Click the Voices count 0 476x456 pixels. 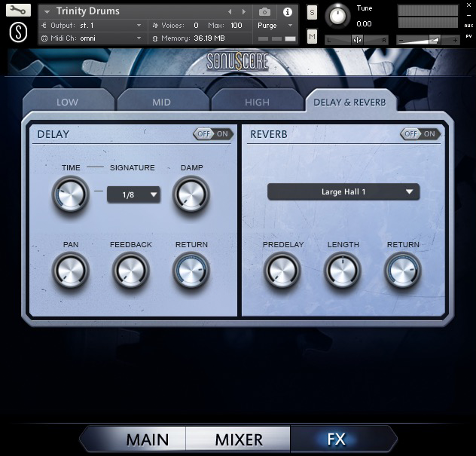[x=196, y=26]
